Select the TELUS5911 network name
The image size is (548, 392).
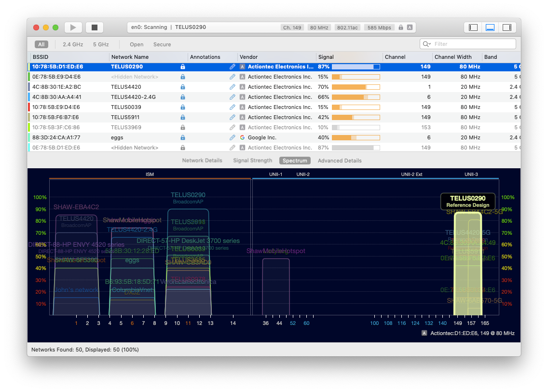[125, 117]
